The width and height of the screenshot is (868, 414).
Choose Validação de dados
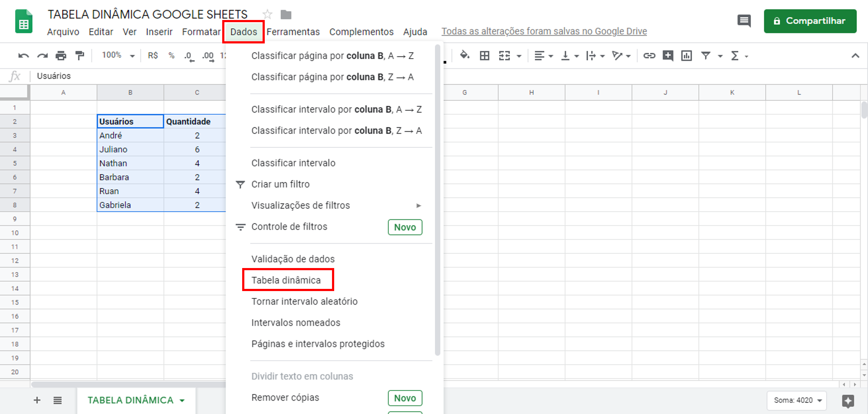293,259
